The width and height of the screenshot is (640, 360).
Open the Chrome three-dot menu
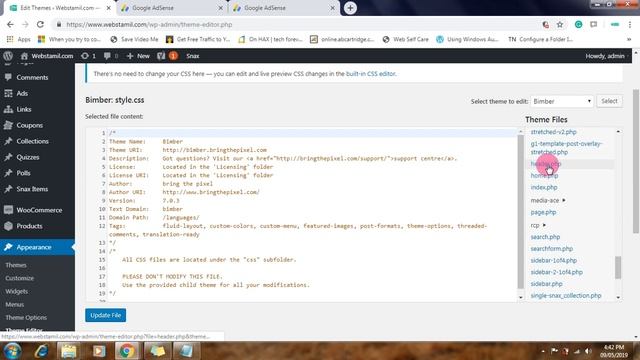pos(629,24)
